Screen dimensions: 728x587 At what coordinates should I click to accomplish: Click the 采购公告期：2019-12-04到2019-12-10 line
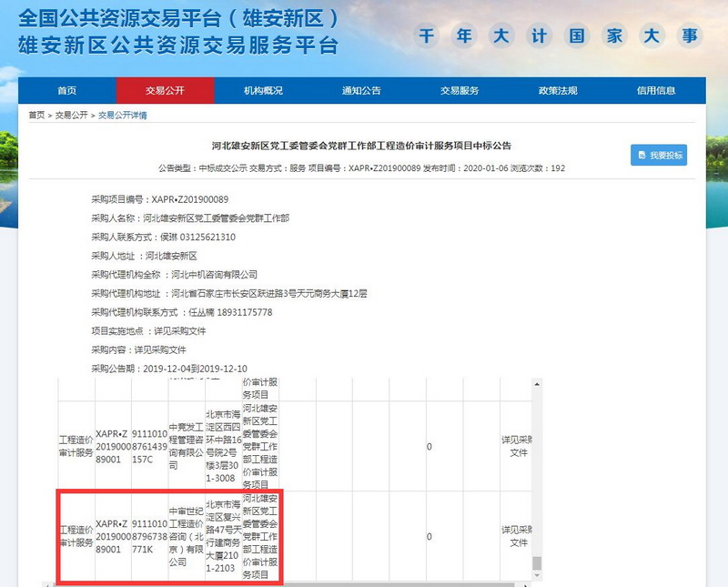(169, 369)
